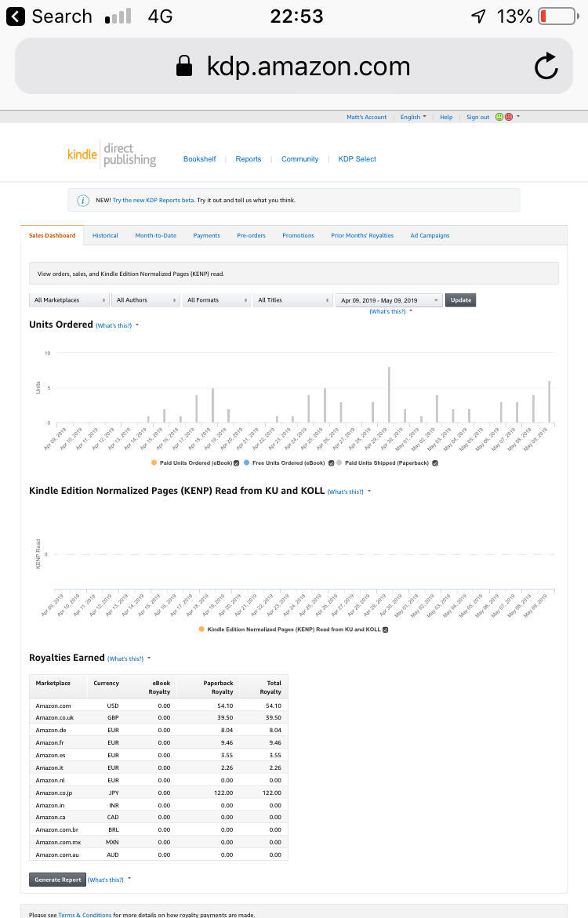The image size is (588, 918).
Task: Click the green happy face feedback icon
Action: 499,117
